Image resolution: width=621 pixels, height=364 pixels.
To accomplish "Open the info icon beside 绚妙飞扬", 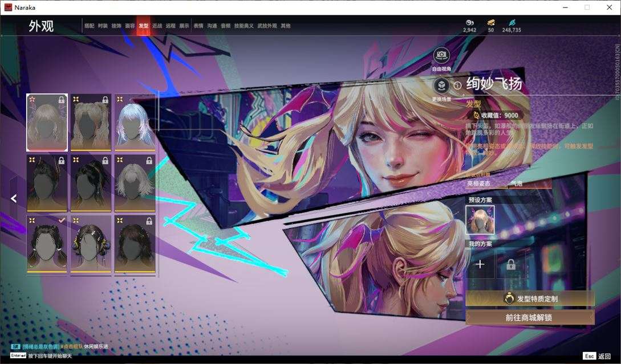I will point(457,85).
